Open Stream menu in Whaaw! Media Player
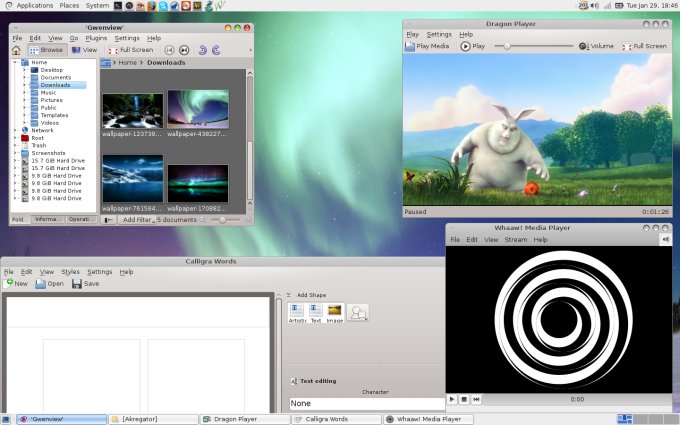 click(x=516, y=239)
